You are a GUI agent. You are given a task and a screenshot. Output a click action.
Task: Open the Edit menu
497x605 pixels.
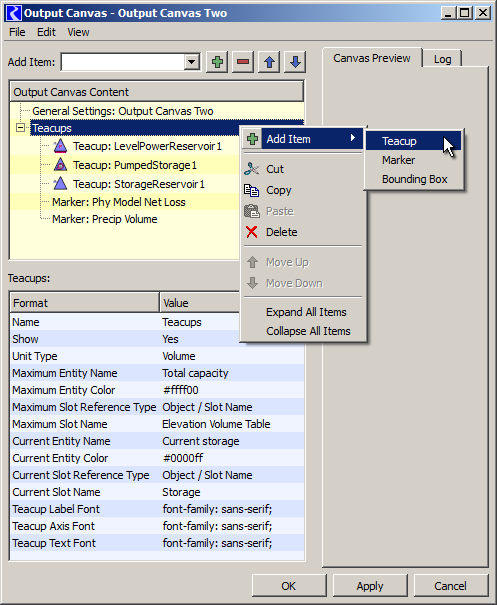(x=46, y=32)
